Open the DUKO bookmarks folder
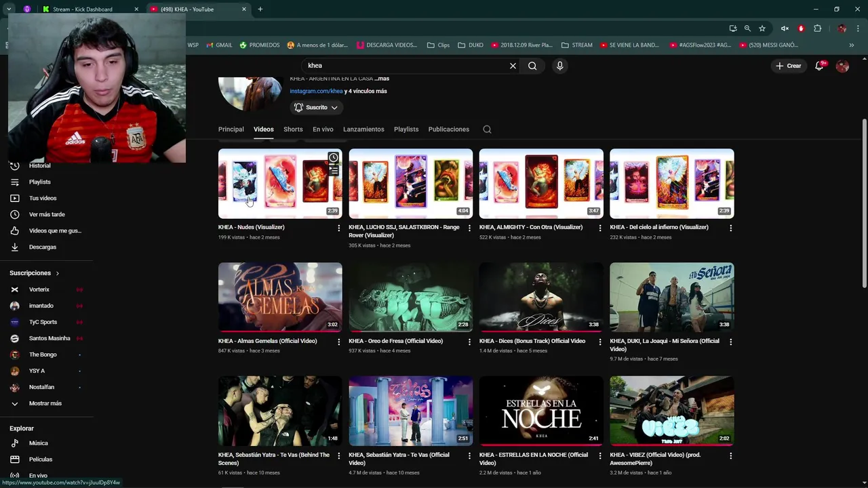The image size is (868, 488). (471, 45)
